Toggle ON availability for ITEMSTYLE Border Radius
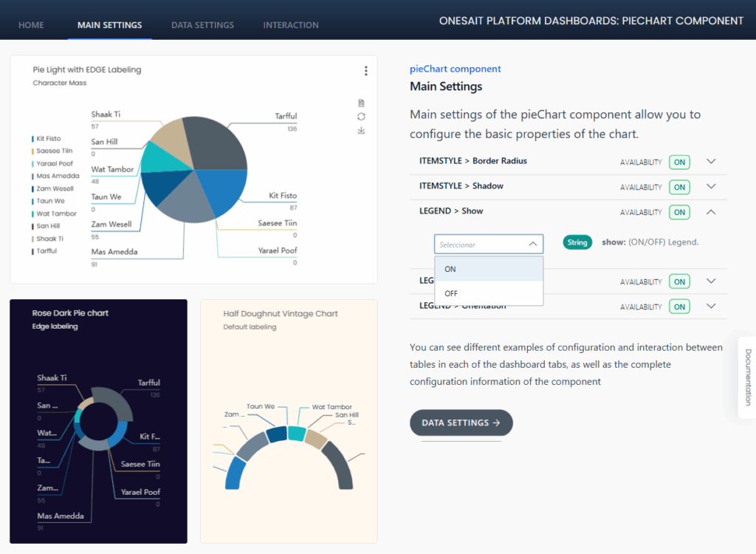 (x=679, y=162)
